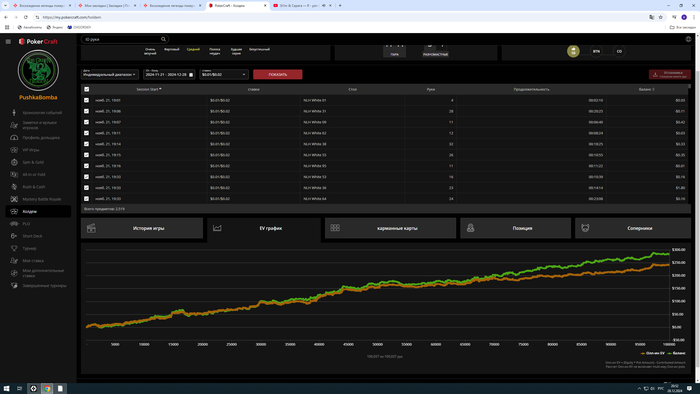Sort by Баланс column header
The image size is (700, 394).
pyautogui.click(x=646, y=89)
